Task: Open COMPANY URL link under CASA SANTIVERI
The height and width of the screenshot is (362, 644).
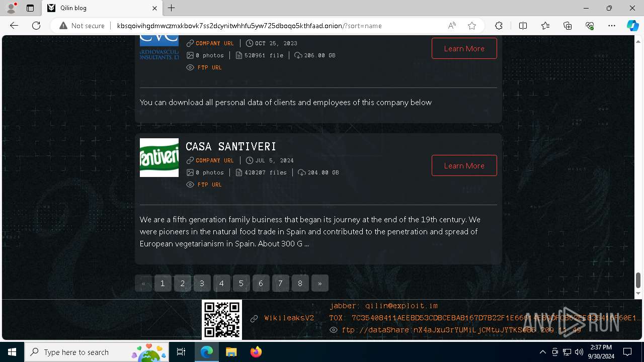Action: pyautogui.click(x=215, y=160)
